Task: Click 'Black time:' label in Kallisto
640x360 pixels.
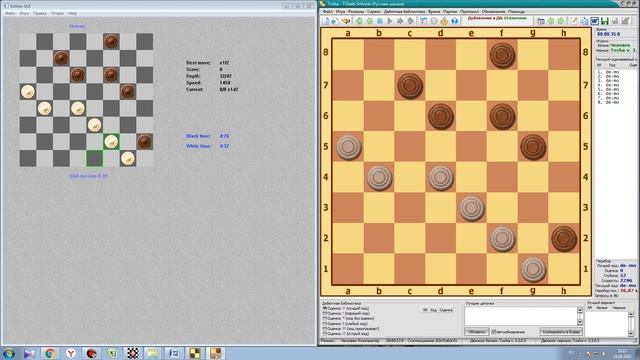Action: coord(198,136)
